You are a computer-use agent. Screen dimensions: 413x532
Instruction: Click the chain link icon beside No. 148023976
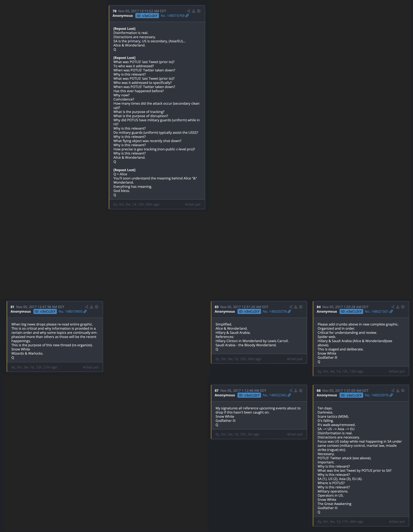coord(391,395)
